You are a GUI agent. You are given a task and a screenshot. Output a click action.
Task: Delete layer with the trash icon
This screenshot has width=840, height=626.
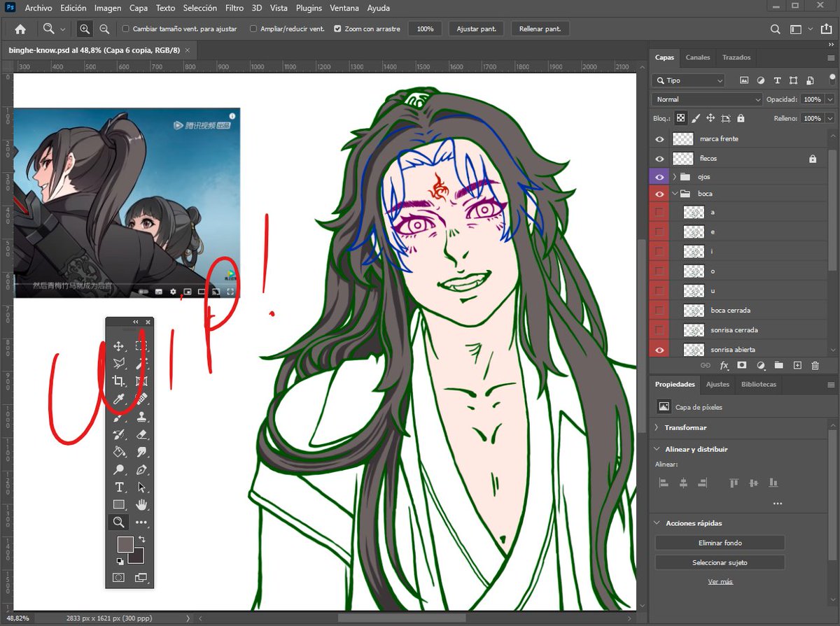[815, 365]
